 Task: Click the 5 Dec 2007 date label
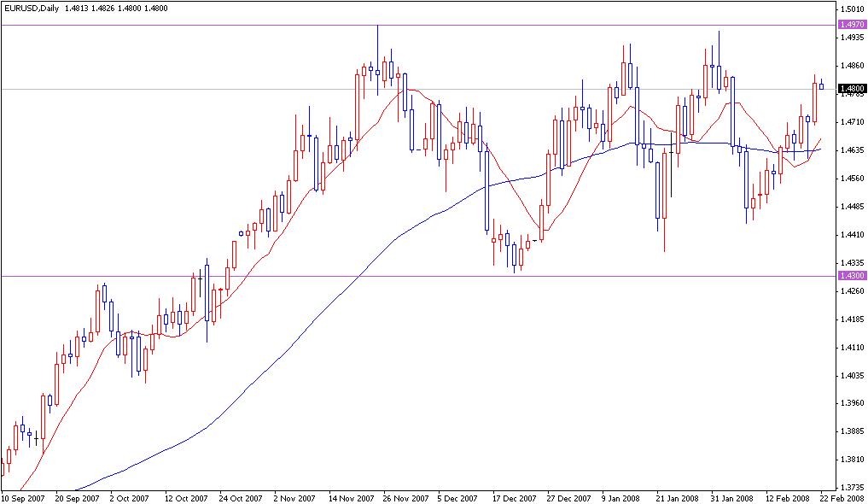(x=458, y=499)
